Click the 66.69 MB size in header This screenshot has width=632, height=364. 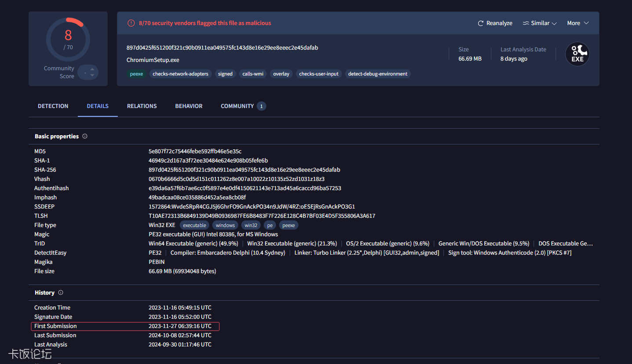click(x=470, y=59)
